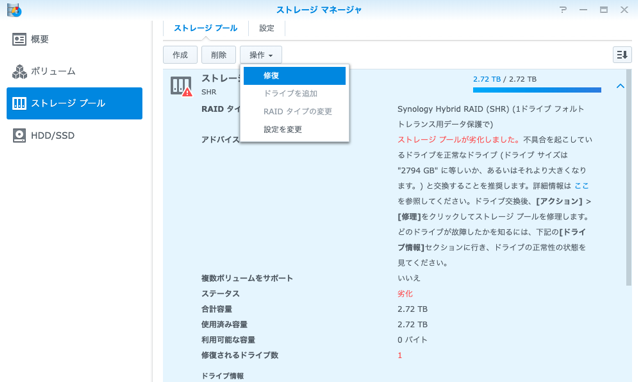Click the vertical scrollbar on the right
The height and width of the screenshot is (382, 638).
click(x=629, y=177)
